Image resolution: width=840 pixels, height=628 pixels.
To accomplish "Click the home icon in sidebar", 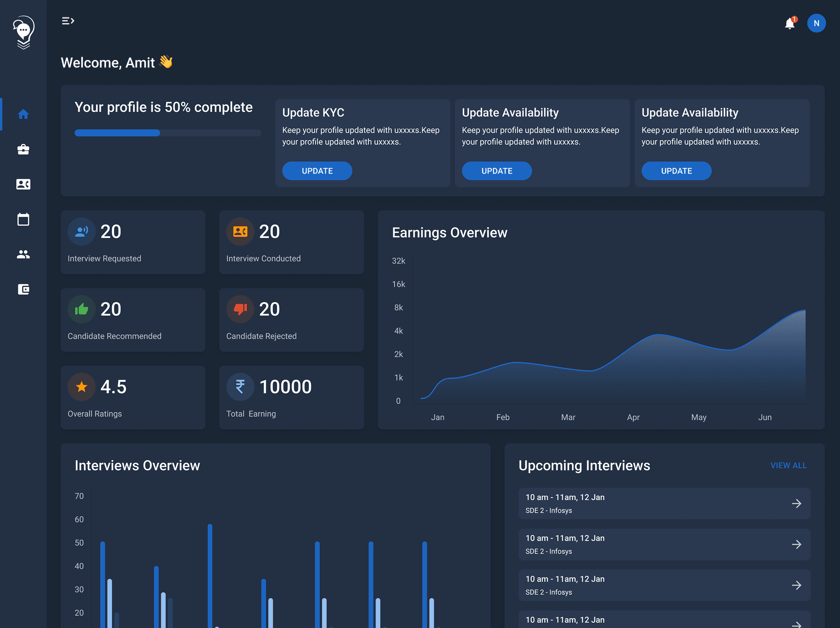I will [x=23, y=114].
